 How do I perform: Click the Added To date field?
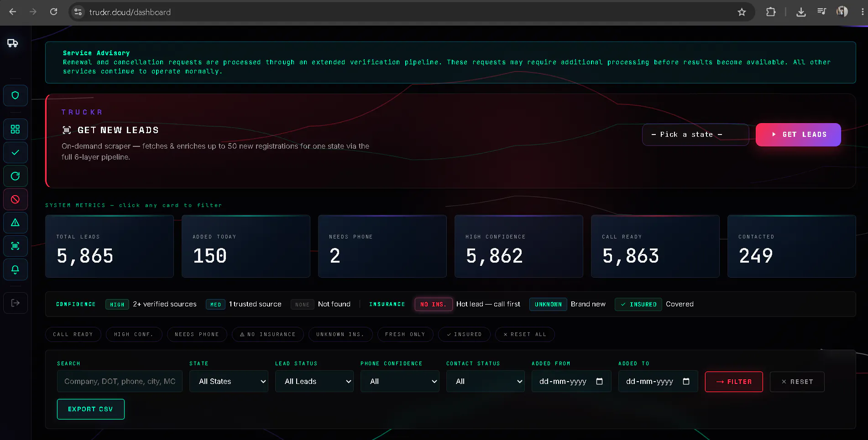658,381
